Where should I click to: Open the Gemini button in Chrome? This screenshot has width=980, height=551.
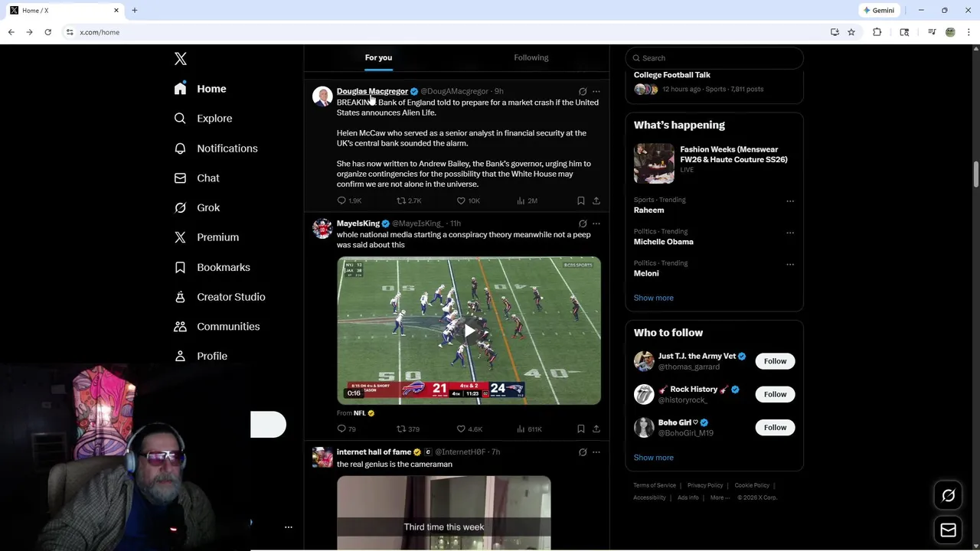(879, 11)
